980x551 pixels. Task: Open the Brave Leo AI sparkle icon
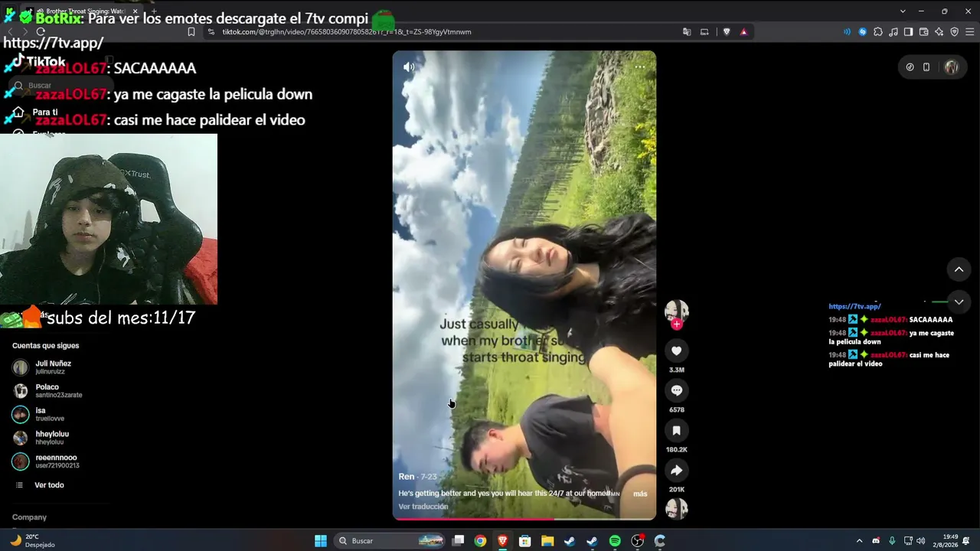[939, 32]
